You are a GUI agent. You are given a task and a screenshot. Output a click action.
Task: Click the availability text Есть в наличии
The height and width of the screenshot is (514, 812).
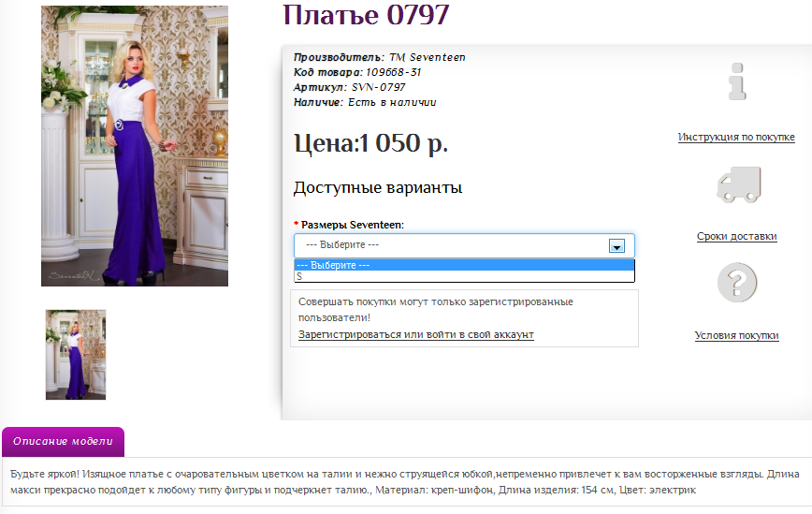click(x=392, y=103)
